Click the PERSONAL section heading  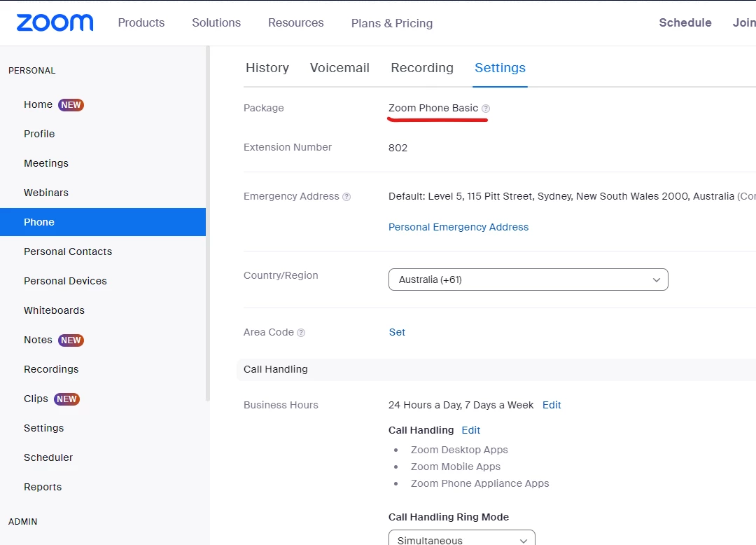pos(31,71)
